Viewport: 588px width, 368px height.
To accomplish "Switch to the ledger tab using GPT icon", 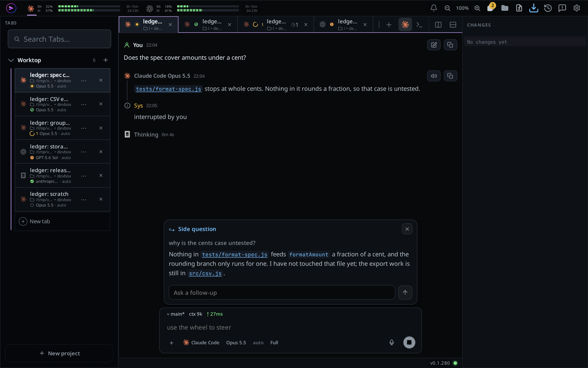I will (343, 25).
